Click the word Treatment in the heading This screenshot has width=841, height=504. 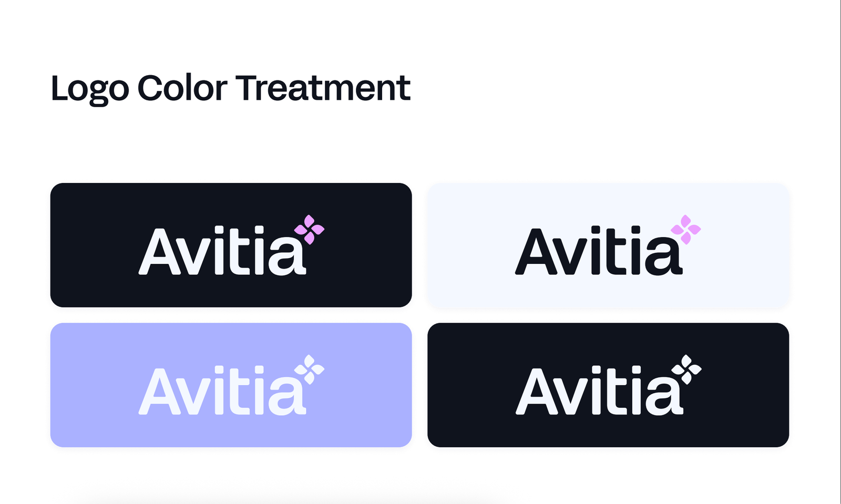(x=323, y=87)
